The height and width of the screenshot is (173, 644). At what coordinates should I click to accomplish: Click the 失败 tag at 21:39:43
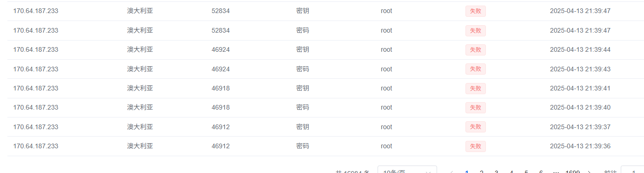pos(476,69)
